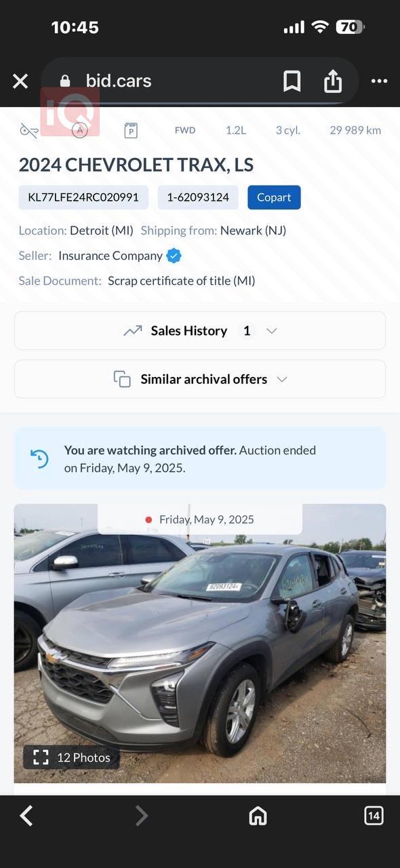The height and width of the screenshot is (868, 400).
Task: Open the three-dot browser menu
Action: [379, 81]
